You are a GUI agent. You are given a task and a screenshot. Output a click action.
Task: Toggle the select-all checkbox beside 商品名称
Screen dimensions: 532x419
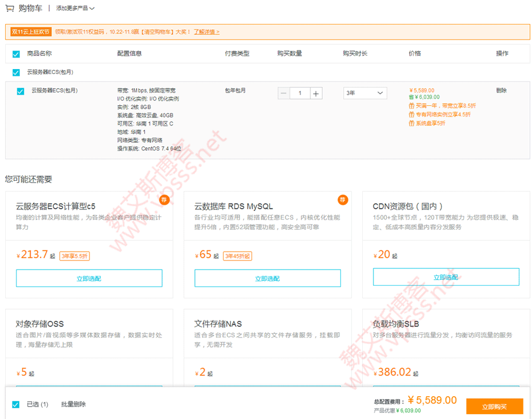coord(16,54)
